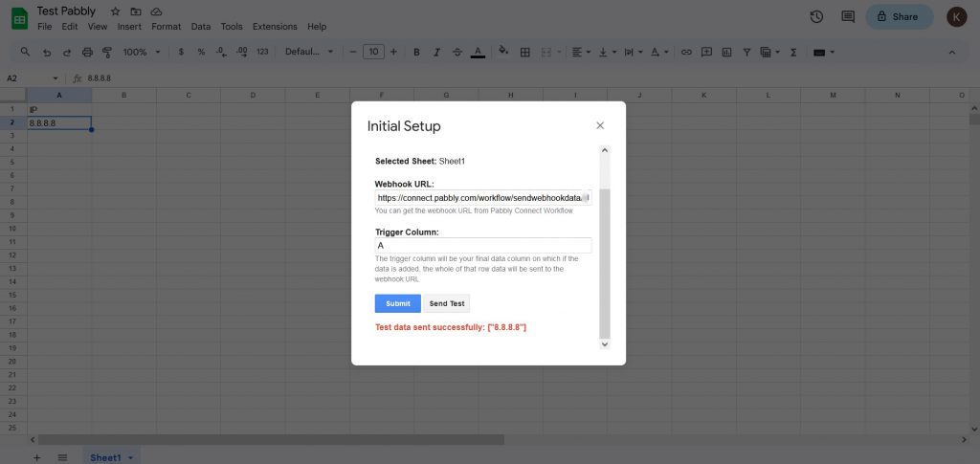Expand the zoom level dropdown

[141, 52]
